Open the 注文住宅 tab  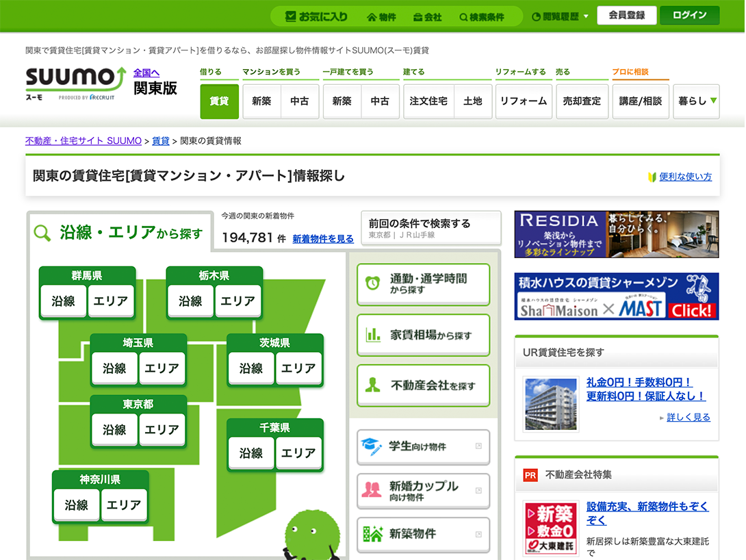point(428,101)
